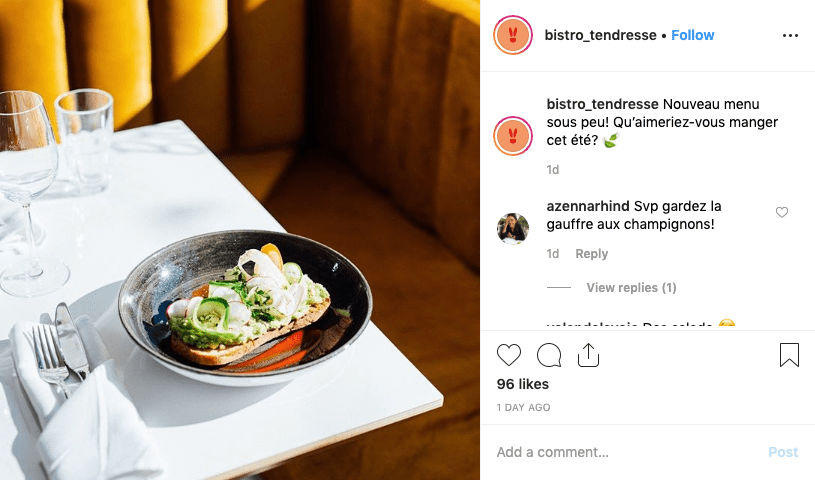Like the post with the heart icon

(x=509, y=355)
